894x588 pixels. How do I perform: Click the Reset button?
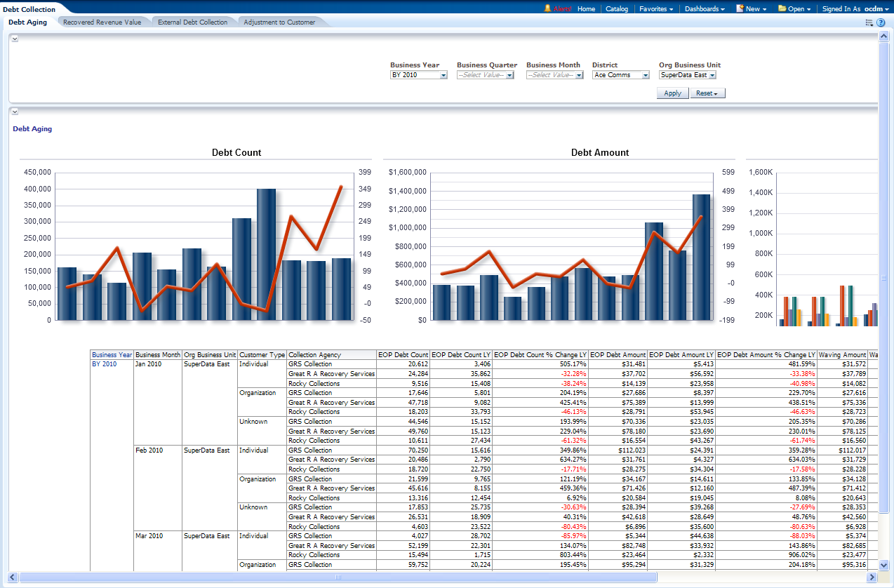point(707,93)
